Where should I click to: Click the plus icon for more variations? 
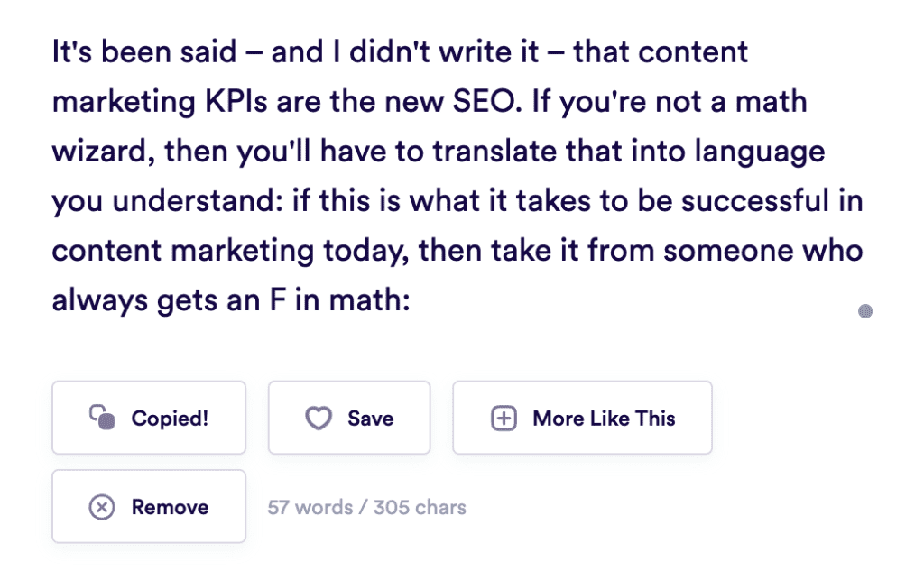[x=504, y=419]
